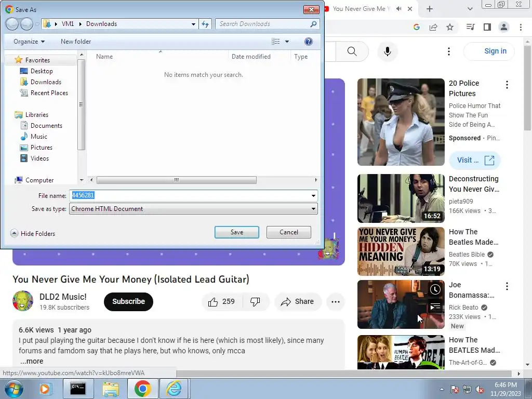
Task: Open Chrome three-dot menu
Action: point(521,27)
